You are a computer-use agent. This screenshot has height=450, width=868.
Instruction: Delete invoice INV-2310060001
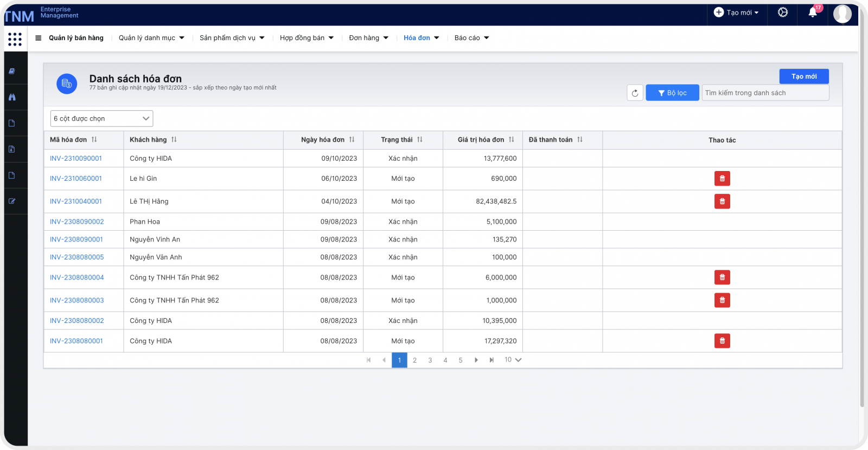pyautogui.click(x=722, y=179)
